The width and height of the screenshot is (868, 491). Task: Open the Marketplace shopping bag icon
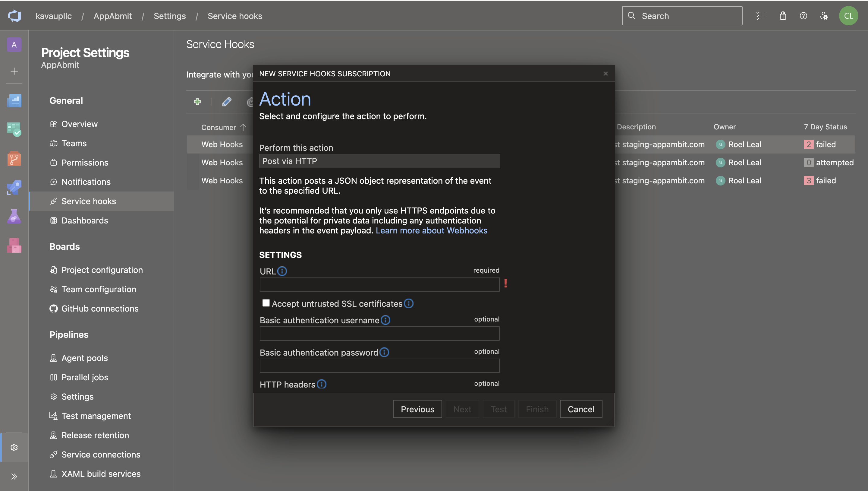point(783,16)
